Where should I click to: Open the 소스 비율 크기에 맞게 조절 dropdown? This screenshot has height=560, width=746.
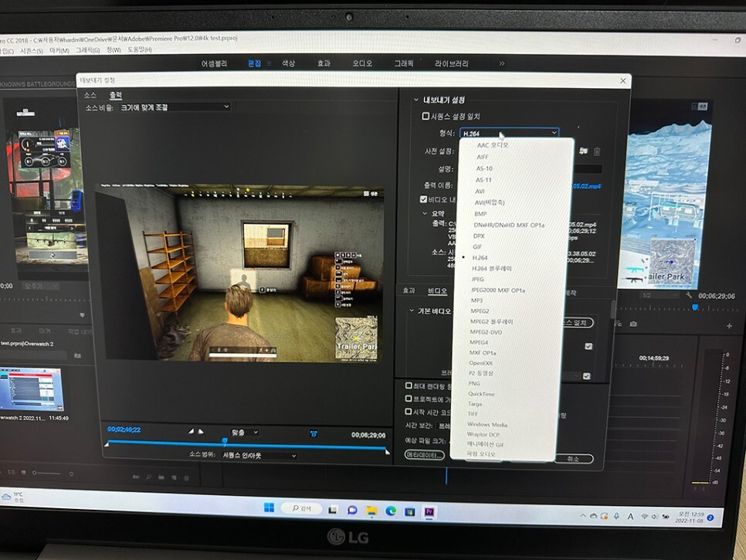pyautogui.click(x=174, y=107)
